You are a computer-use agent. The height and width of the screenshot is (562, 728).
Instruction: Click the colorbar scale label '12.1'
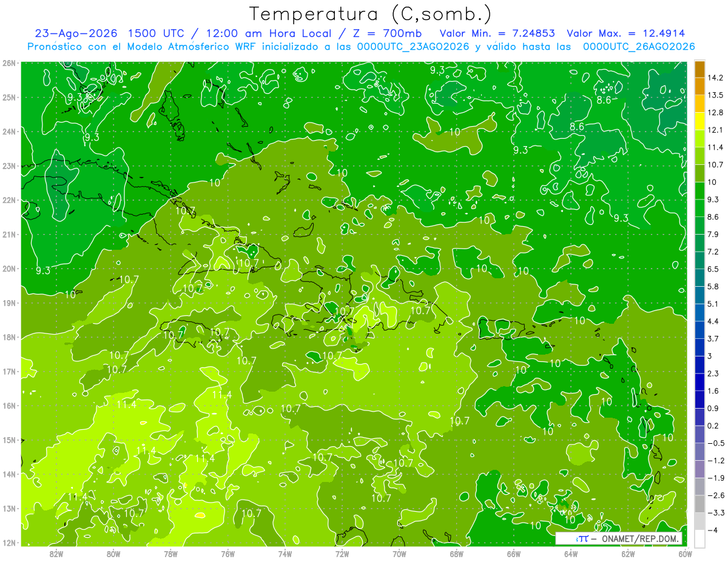(x=715, y=130)
